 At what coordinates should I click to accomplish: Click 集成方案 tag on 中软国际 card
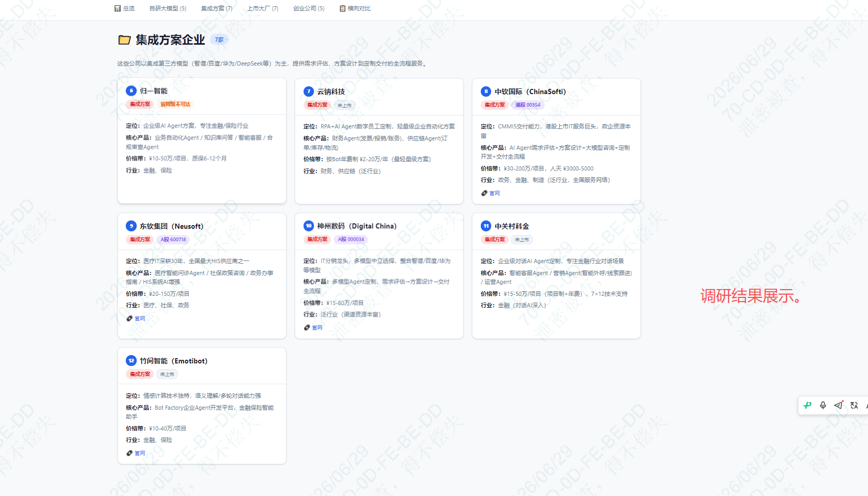pos(495,105)
